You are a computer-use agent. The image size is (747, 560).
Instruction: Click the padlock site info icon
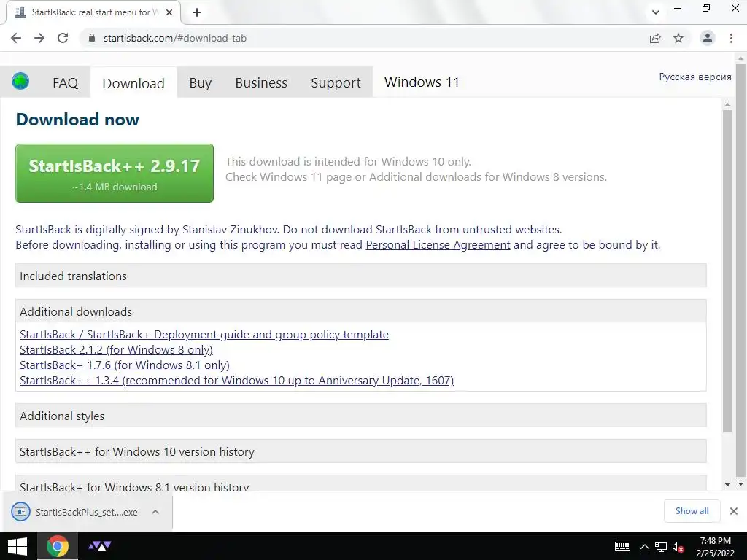click(x=92, y=38)
